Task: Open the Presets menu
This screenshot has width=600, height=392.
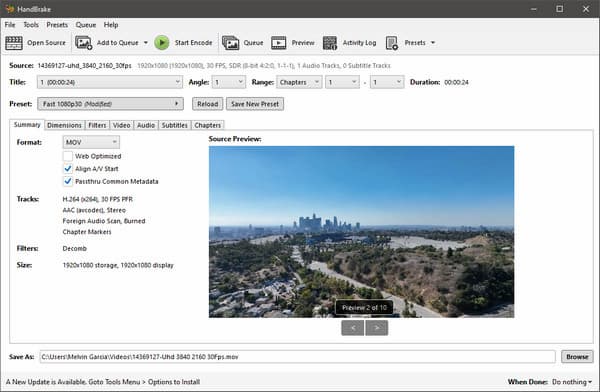Action: click(x=57, y=25)
